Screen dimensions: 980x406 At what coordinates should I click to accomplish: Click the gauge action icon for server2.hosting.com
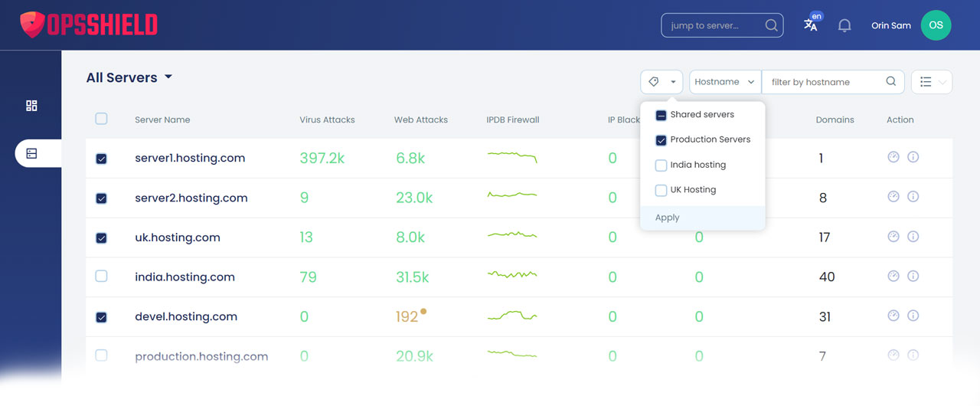(893, 197)
